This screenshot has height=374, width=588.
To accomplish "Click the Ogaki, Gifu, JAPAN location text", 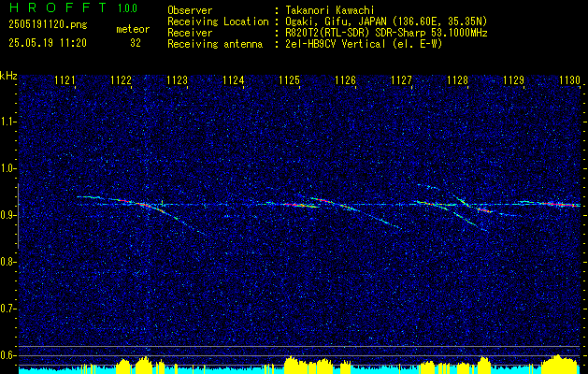I will 387,22.
